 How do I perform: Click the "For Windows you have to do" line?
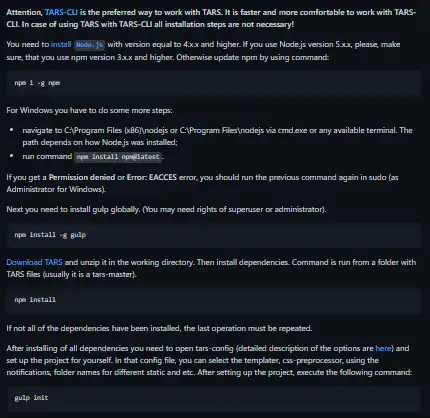[x=89, y=110]
